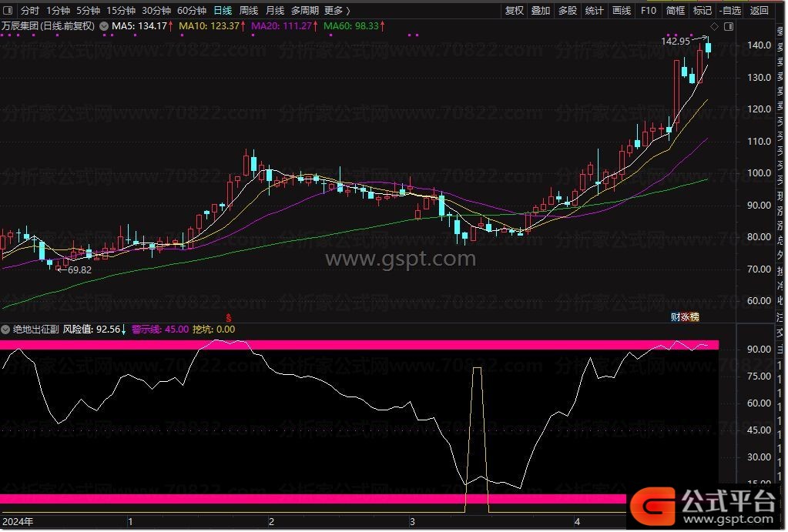
Task: Activate the 画线 drawing tools
Action: point(622,10)
